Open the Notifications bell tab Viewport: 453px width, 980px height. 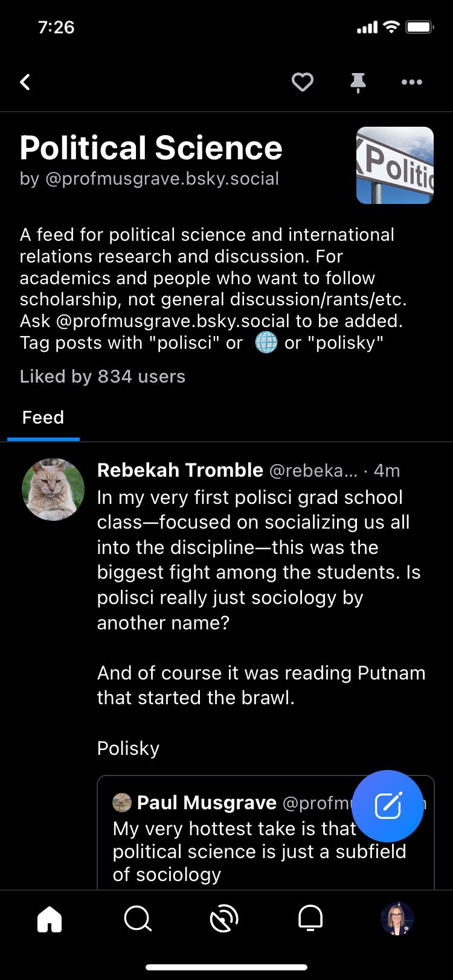point(310,920)
